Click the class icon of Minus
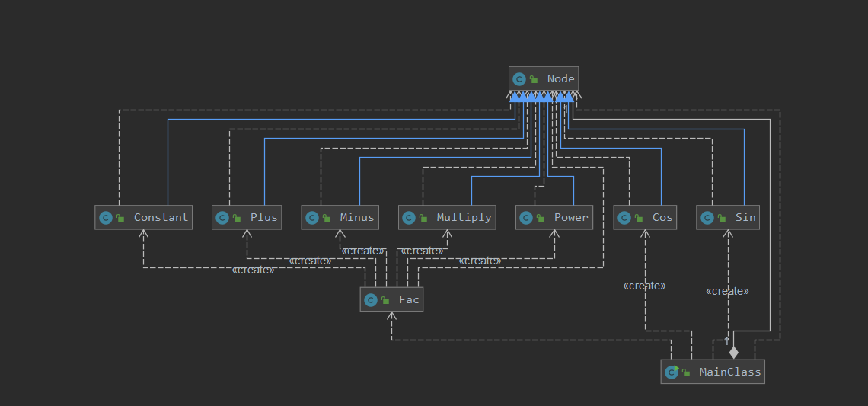Image resolution: width=868 pixels, height=406 pixels. click(311, 218)
